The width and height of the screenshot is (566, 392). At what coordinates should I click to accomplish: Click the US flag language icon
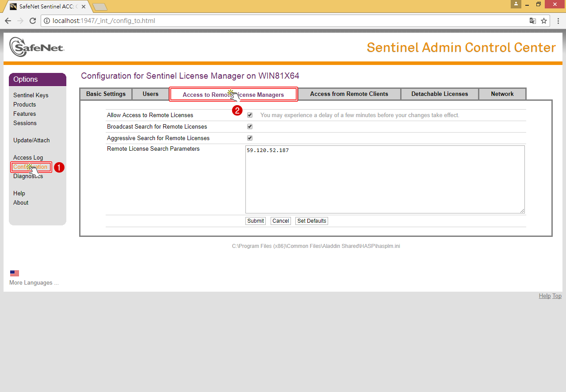15,273
